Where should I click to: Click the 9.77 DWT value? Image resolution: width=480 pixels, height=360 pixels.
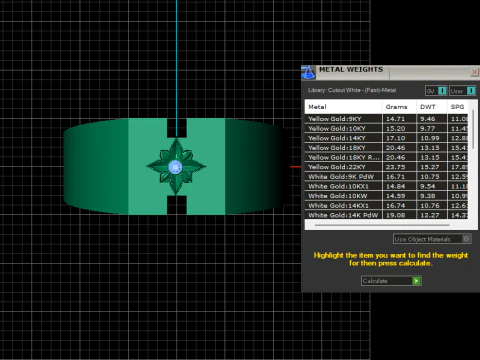point(428,128)
